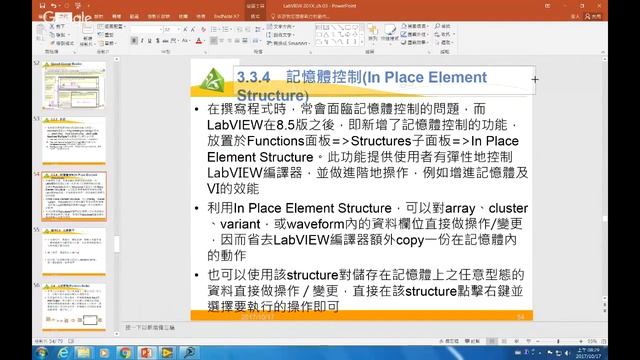Click the Format Painter icon
This screenshot has height=360, width=640.
coord(52,43)
